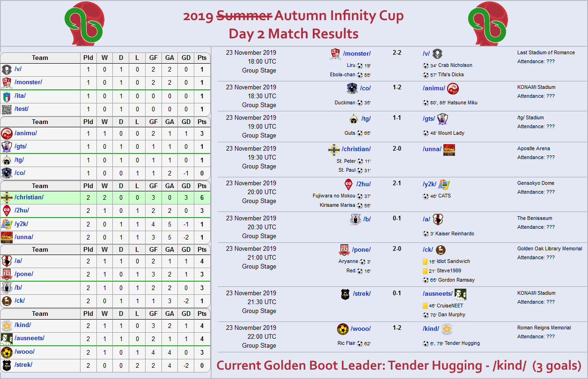Screen dimensions: 588x379
Task: Click the Pts column header in first table
Action: click(202, 58)
